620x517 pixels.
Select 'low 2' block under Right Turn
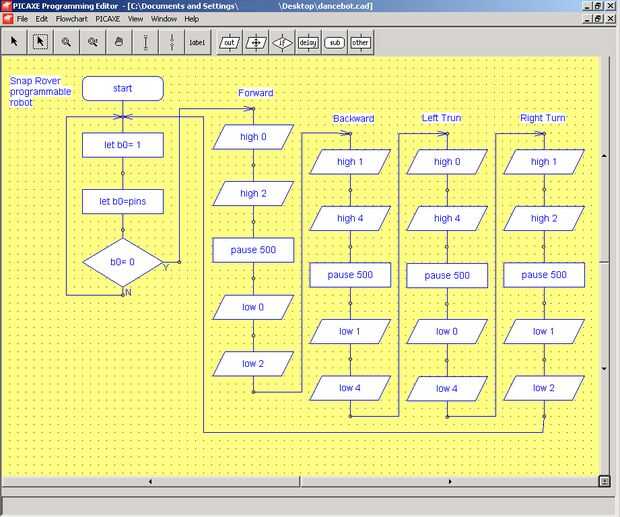(544, 388)
